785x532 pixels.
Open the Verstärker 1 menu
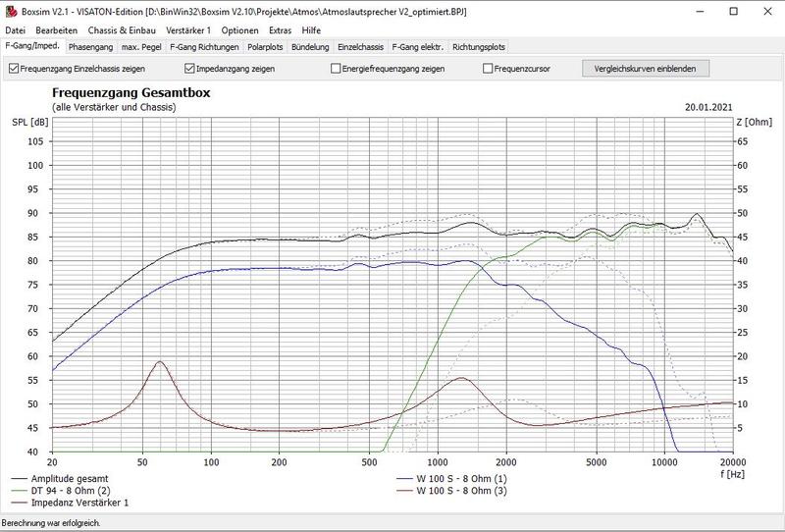click(188, 30)
